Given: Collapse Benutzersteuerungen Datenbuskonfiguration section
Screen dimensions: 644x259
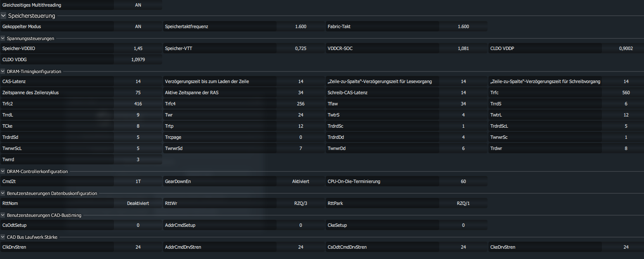Looking at the screenshot, I should coord(3,193).
